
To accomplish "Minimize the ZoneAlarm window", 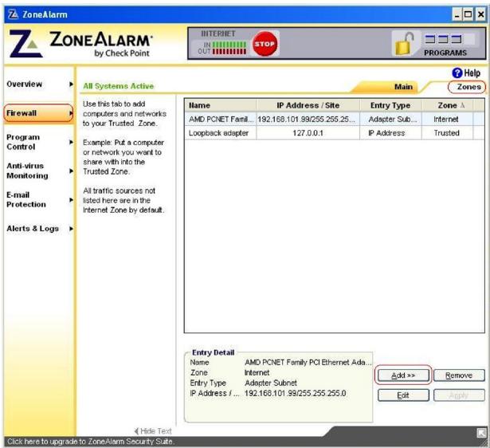I will point(457,14).
